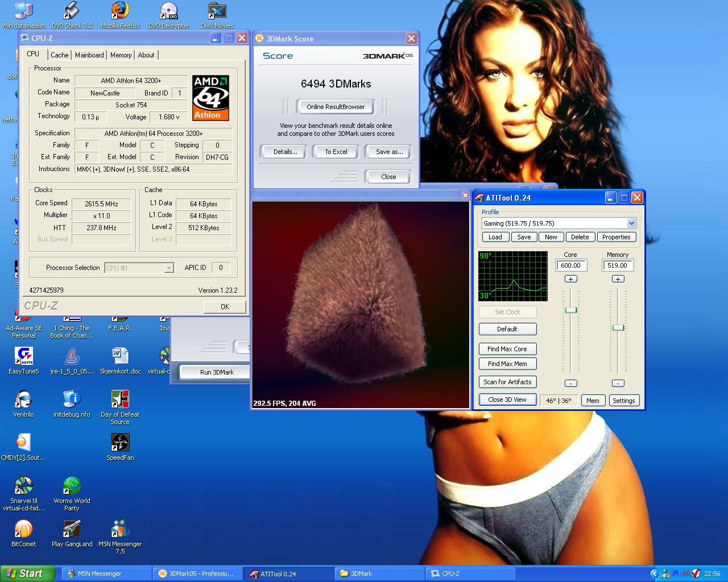This screenshot has width=728, height=582.
Task: Open Ad-Aware SE Personal shortcut
Action: click(23, 327)
